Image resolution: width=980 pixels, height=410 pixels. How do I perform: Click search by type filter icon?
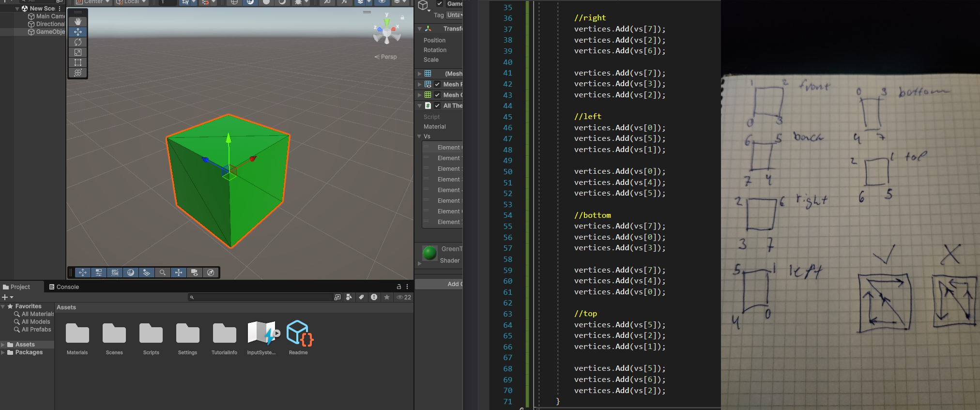(x=349, y=297)
